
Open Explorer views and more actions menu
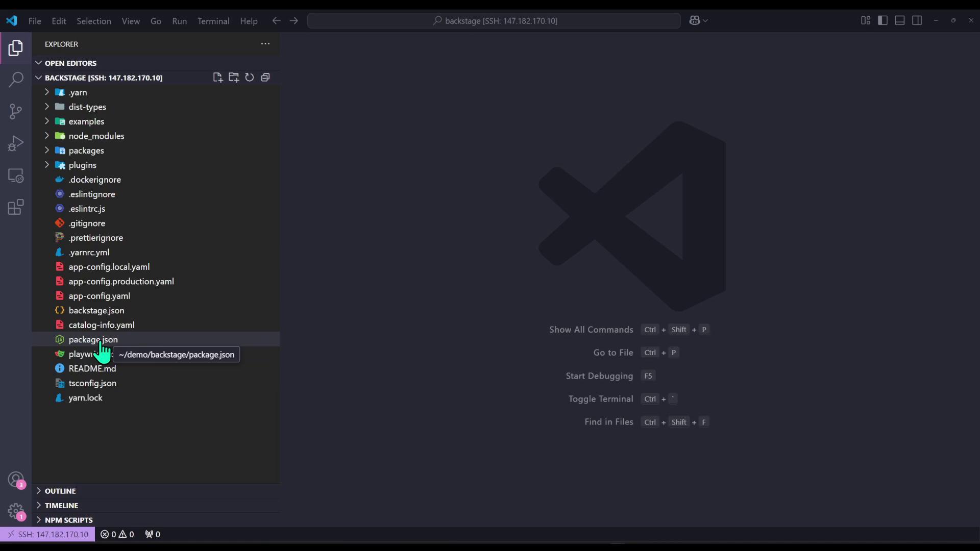pos(265,44)
